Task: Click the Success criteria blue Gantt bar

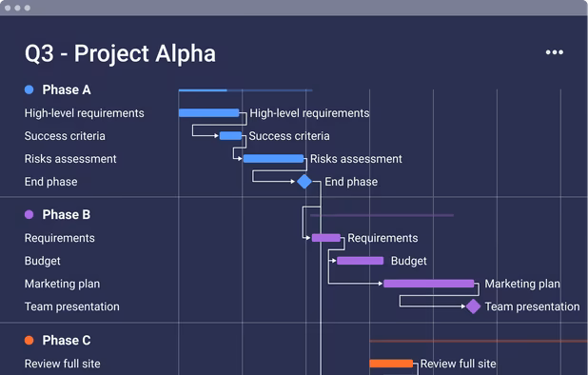Action: coord(230,136)
